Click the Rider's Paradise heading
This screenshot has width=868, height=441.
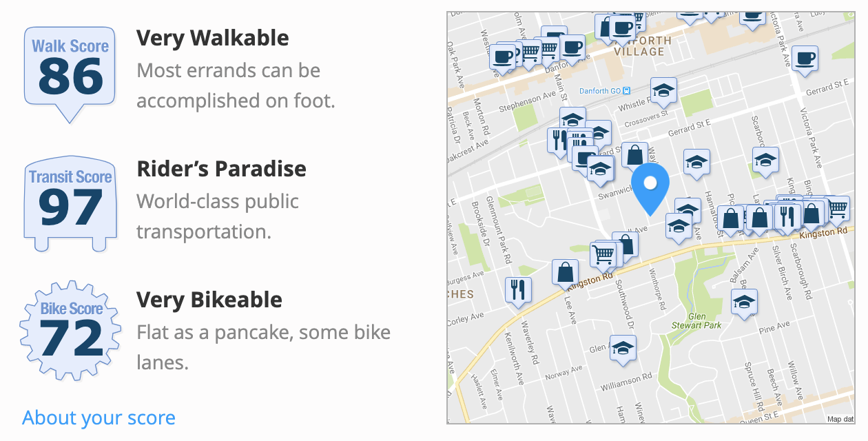[222, 169]
